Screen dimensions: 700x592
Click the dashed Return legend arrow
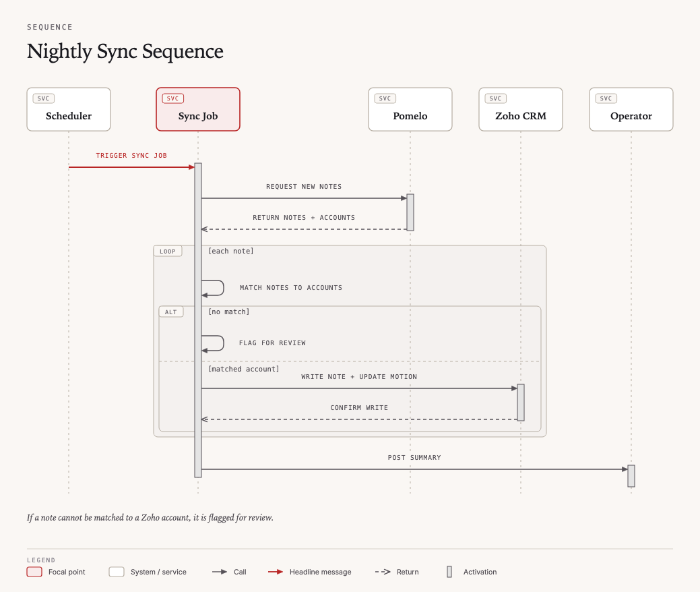pyautogui.click(x=383, y=572)
